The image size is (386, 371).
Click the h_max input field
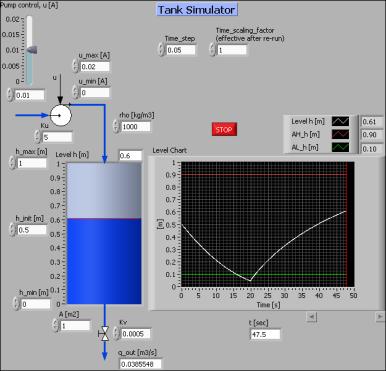pos(32,163)
